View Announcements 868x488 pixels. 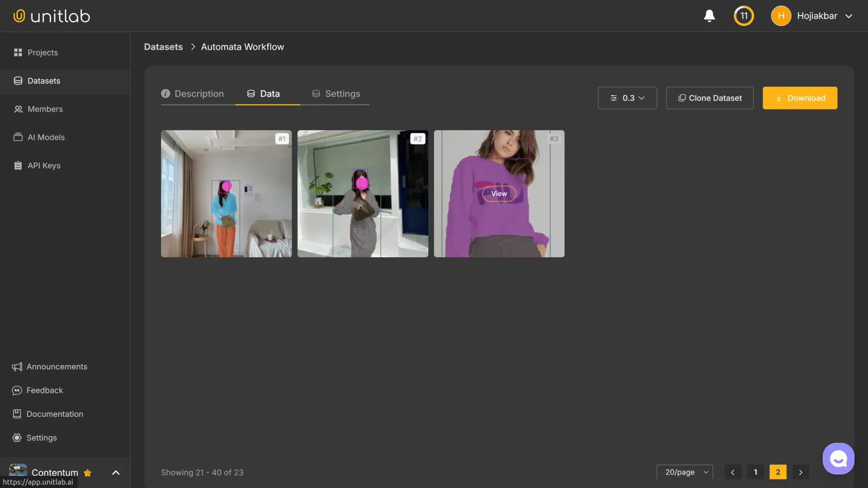pyautogui.click(x=56, y=367)
